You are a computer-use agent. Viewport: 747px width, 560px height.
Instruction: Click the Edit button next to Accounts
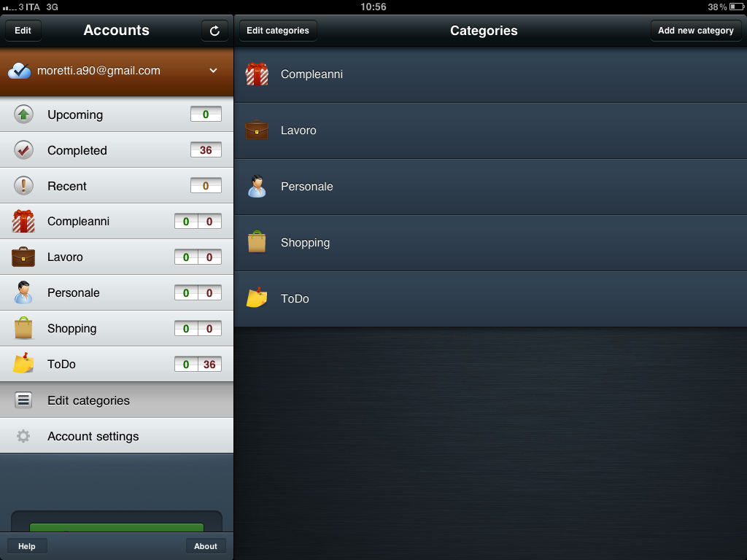click(23, 31)
